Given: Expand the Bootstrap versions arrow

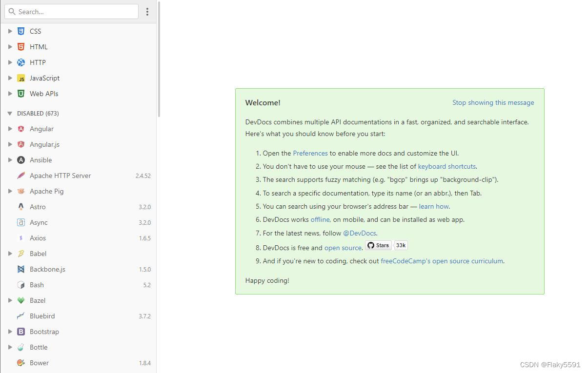Looking at the screenshot, I should (x=10, y=332).
